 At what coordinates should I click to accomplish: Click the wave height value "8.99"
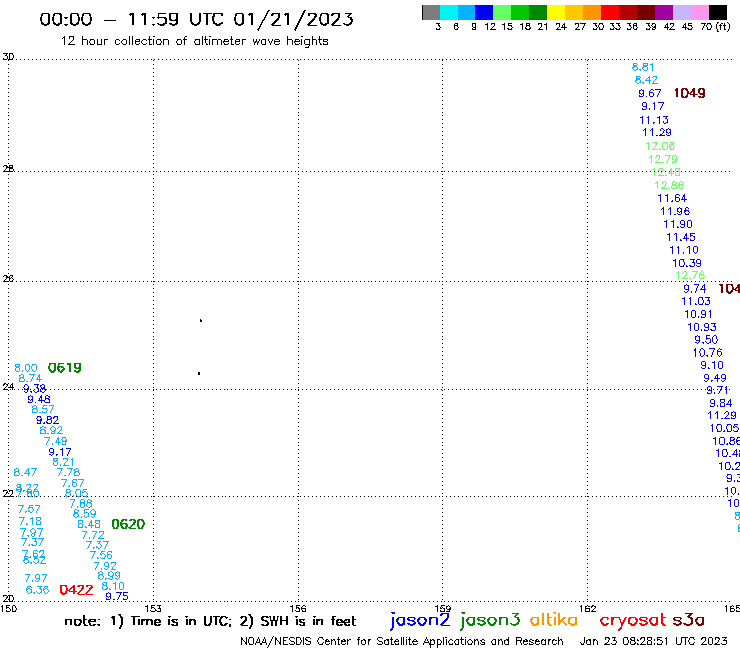109,575
